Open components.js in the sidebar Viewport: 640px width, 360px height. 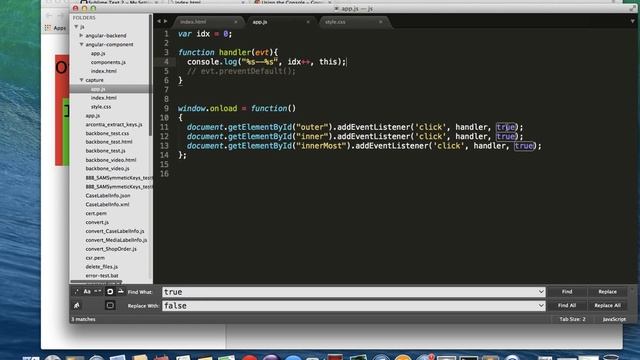pos(108,62)
